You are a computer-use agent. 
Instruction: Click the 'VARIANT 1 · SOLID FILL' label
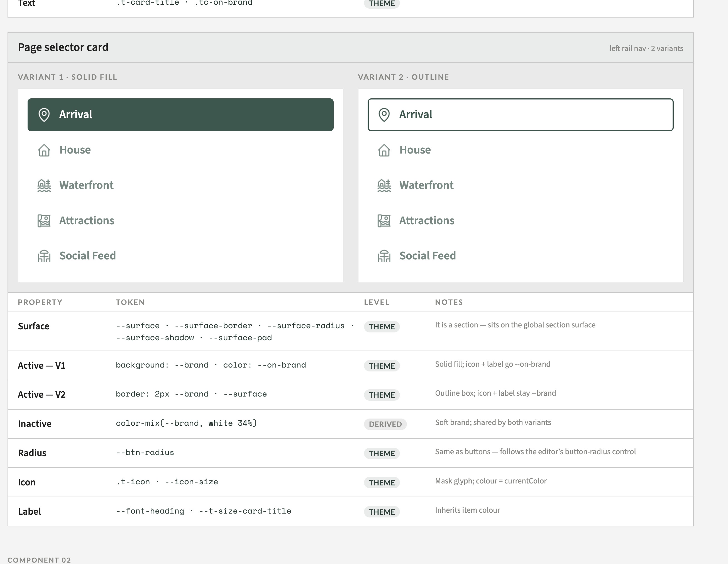tap(67, 77)
